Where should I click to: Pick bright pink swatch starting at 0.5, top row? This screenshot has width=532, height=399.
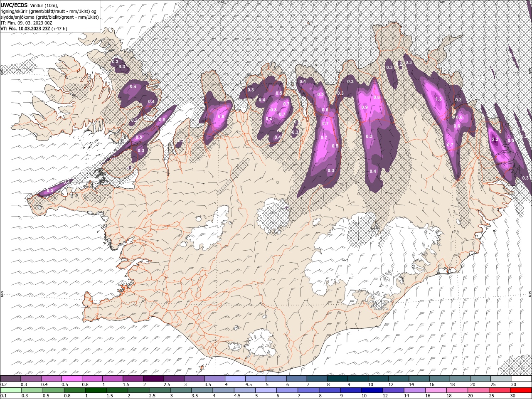click(71, 379)
